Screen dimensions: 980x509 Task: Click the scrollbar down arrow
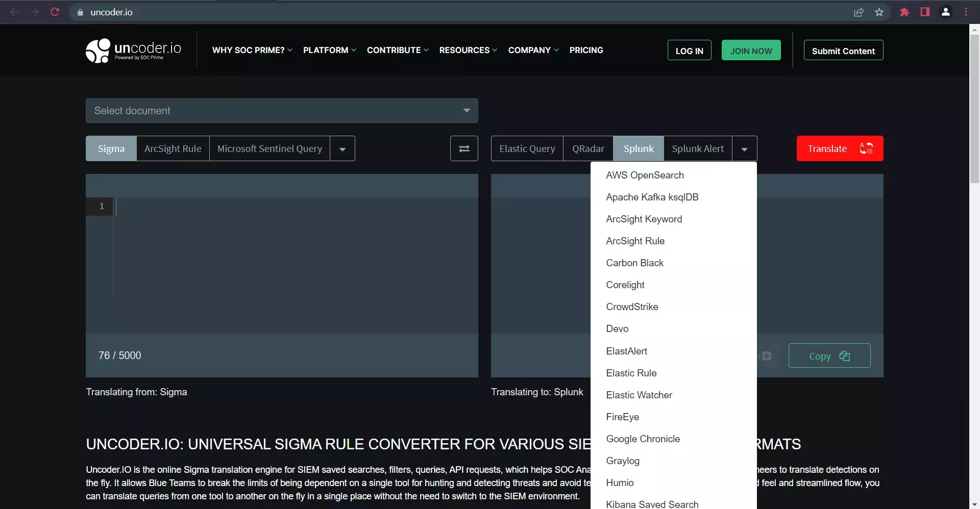point(974,504)
